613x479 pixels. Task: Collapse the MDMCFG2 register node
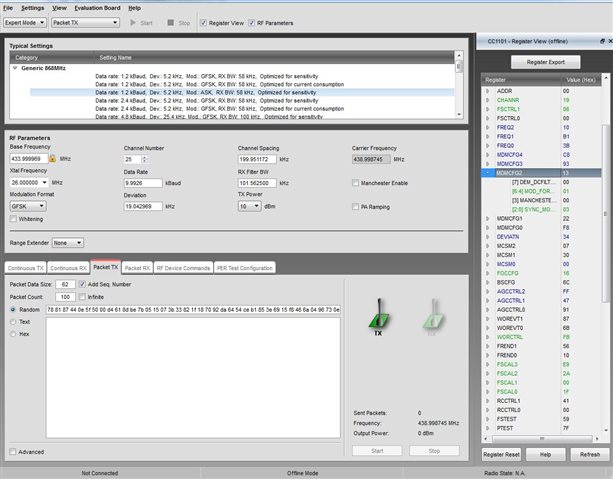point(488,172)
